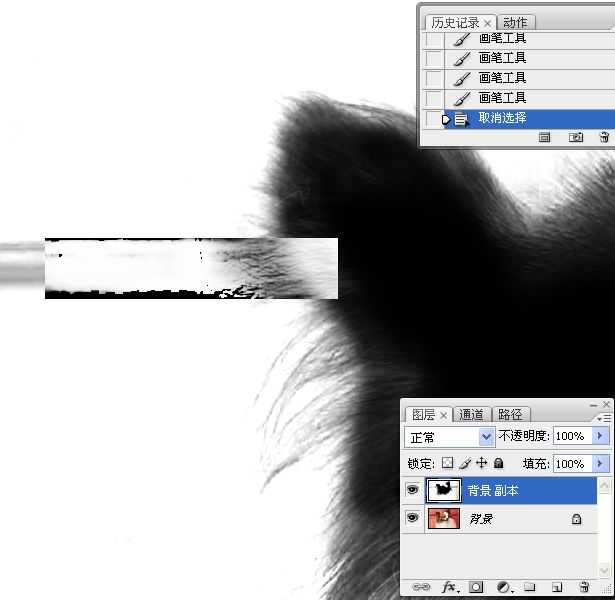Image resolution: width=615 pixels, height=600 pixels.
Task: Create new document from current history state
Action: pyautogui.click(x=544, y=137)
